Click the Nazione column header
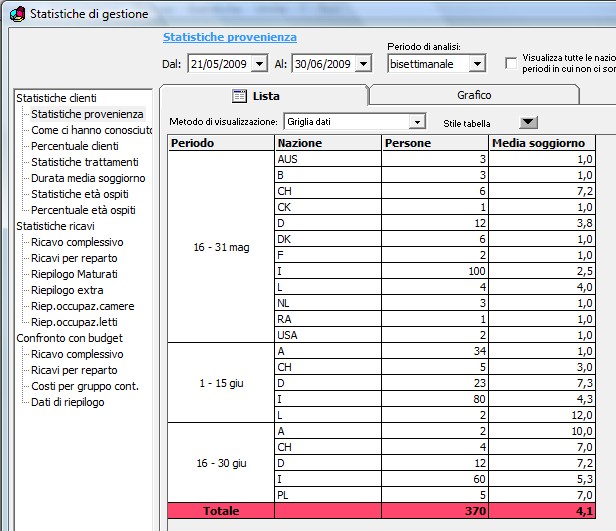Screen dimensions: 616x531 [x=328, y=143]
